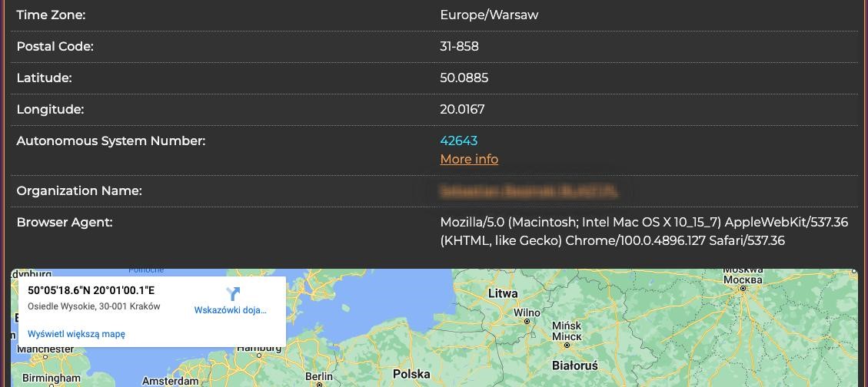
Task: Select the Birmingham label on the map
Action: [52, 378]
